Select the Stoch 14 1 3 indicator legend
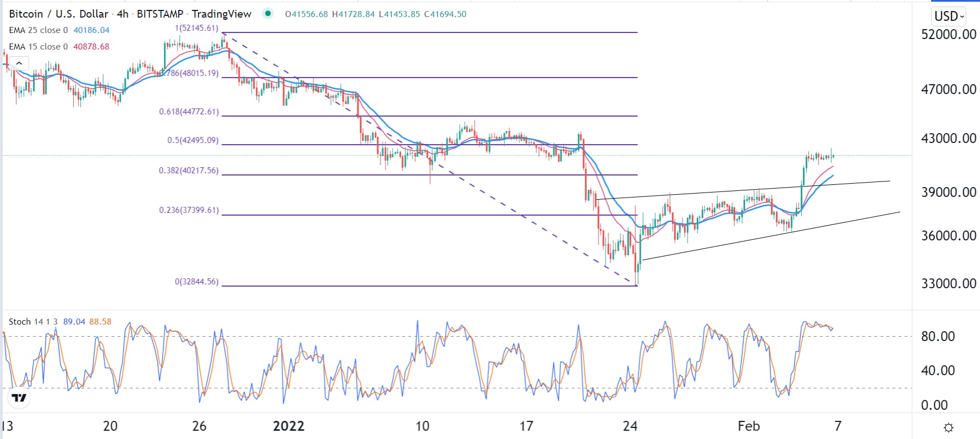Image resolution: width=980 pixels, height=439 pixels. coord(33,322)
